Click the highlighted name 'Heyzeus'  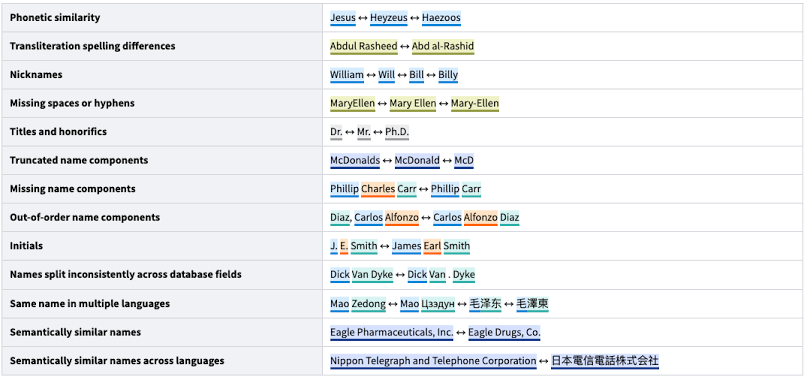tap(389, 18)
